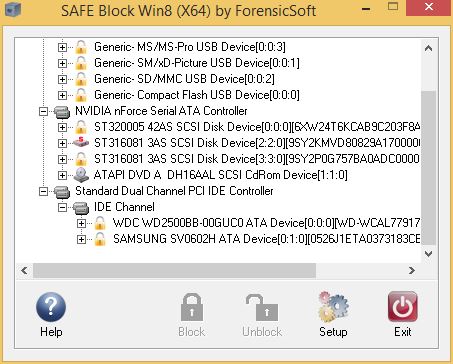Expand the Generic- SD/MMC USB Device node
The width and height of the screenshot is (453, 364).
[62, 79]
